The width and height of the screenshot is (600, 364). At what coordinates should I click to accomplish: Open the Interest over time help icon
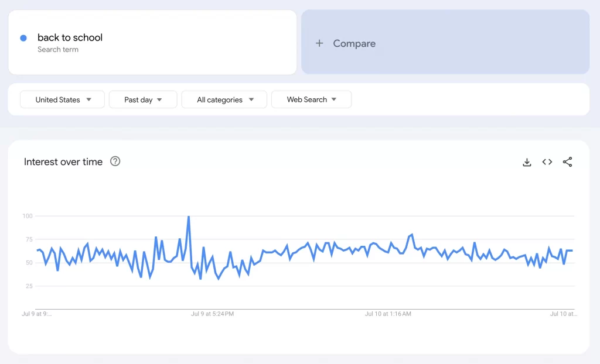coord(115,162)
